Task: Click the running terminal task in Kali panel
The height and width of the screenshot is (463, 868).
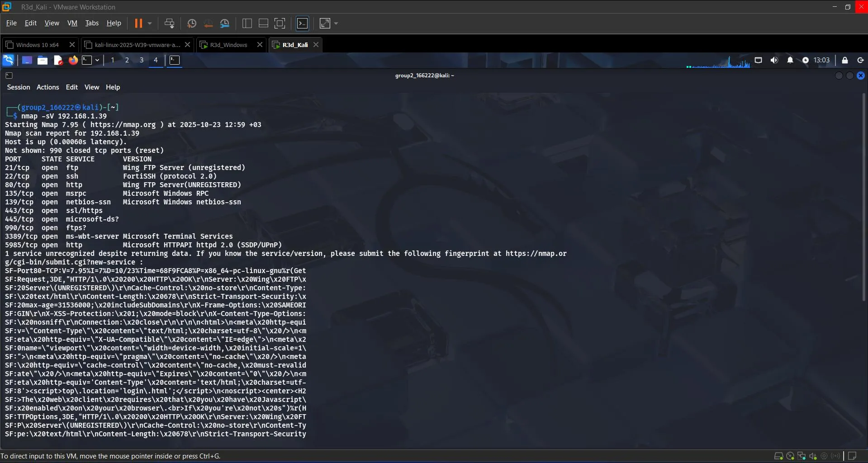Action: coord(175,60)
